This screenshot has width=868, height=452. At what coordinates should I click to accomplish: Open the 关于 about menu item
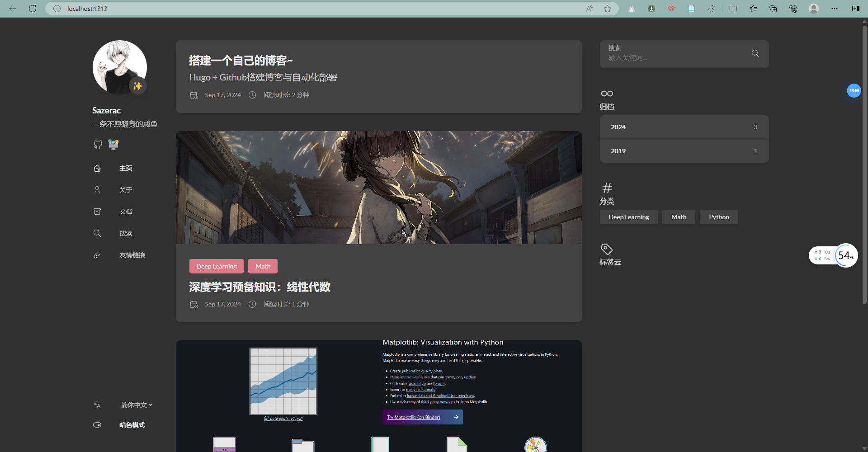126,190
